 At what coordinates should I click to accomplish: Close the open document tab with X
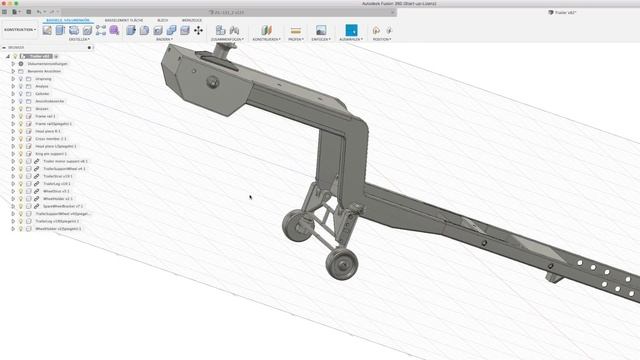point(393,12)
